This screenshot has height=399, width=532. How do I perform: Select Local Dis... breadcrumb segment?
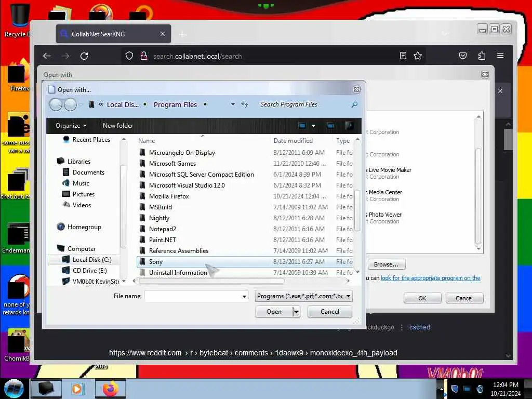click(x=123, y=104)
